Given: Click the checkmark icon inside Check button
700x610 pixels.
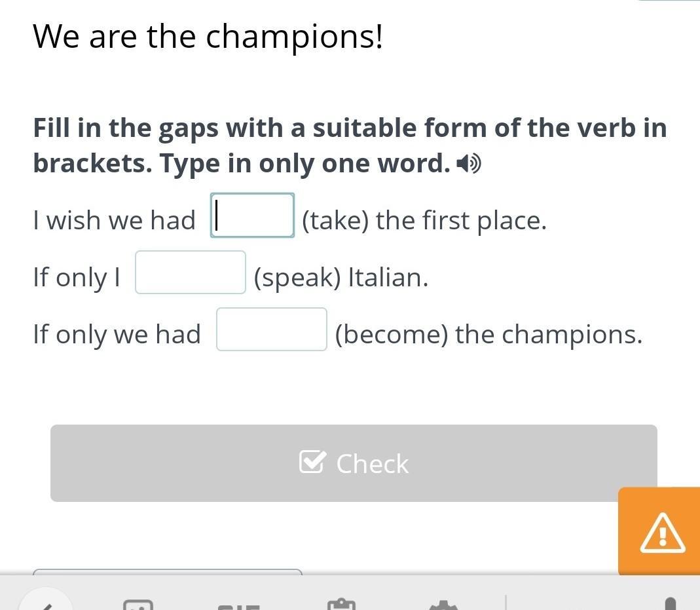Looking at the screenshot, I should 311,462.
